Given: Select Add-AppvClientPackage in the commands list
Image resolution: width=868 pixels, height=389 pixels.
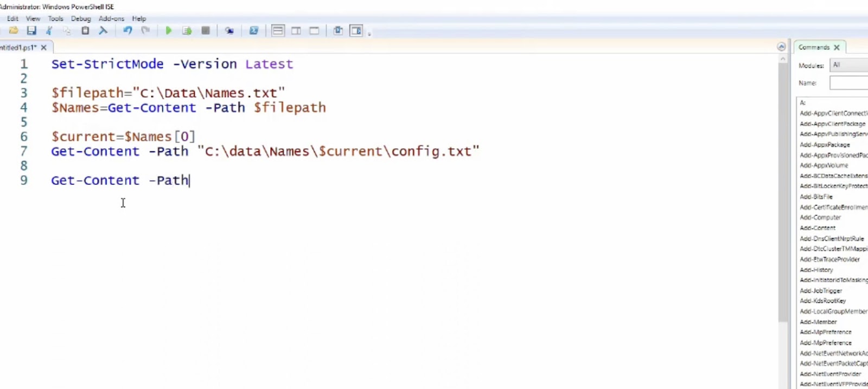Looking at the screenshot, I should coord(833,124).
